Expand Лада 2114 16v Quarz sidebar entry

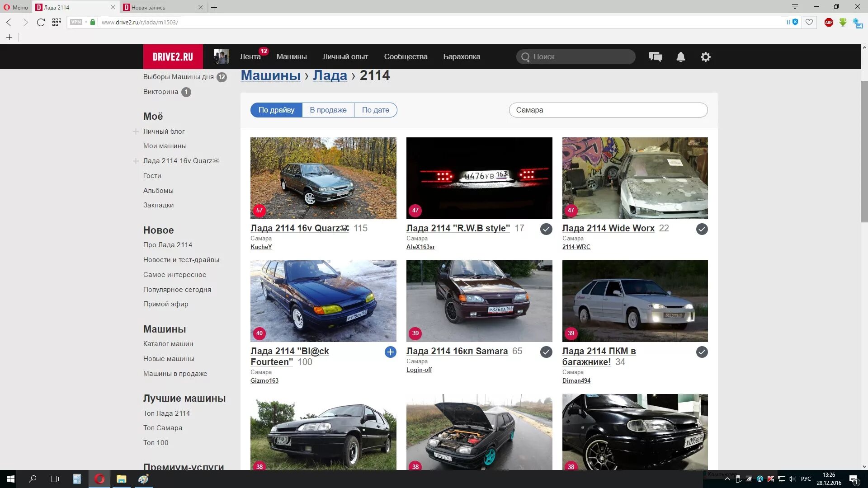(x=135, y=161)
